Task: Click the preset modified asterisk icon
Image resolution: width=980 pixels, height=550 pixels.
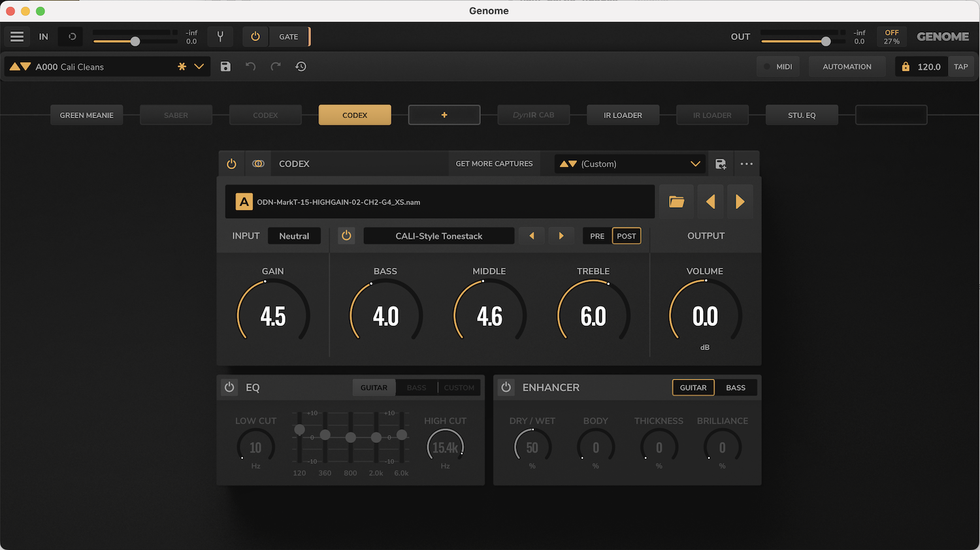Action: click(182, 67)
